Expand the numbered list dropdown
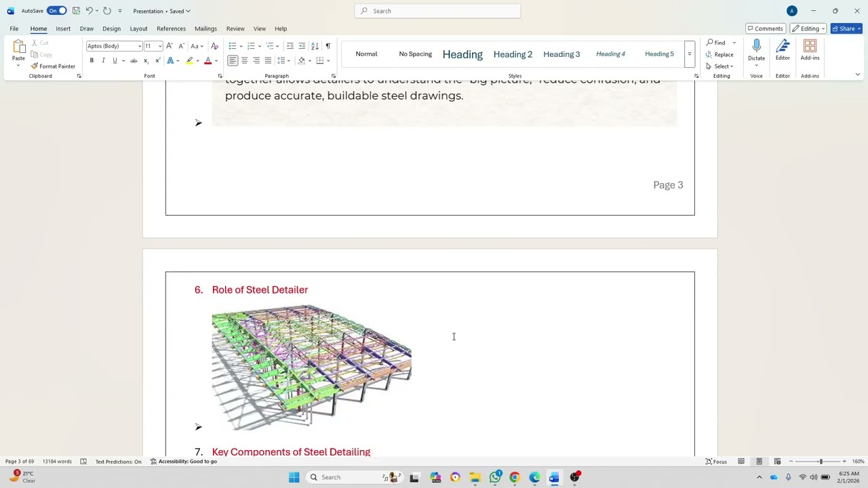Screen dimensions: 868x488 coord(259,46)
